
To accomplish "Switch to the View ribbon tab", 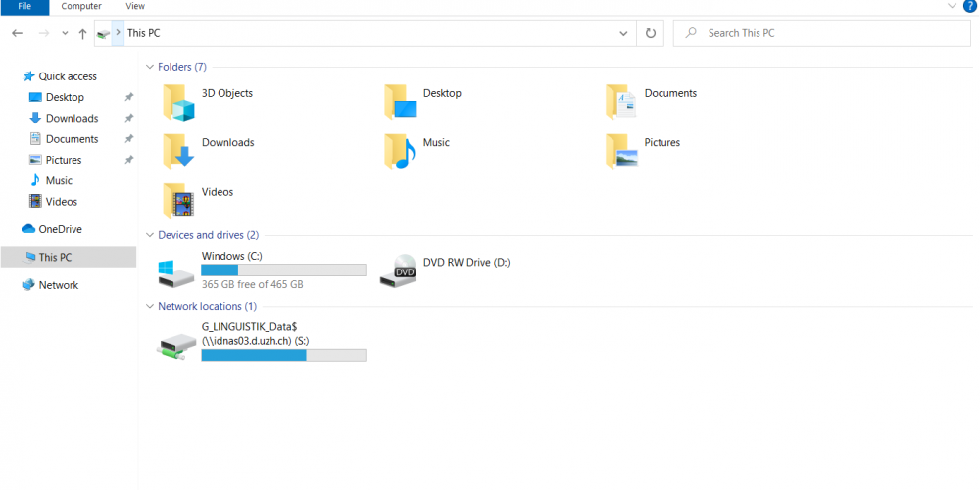I will point(135,6).
